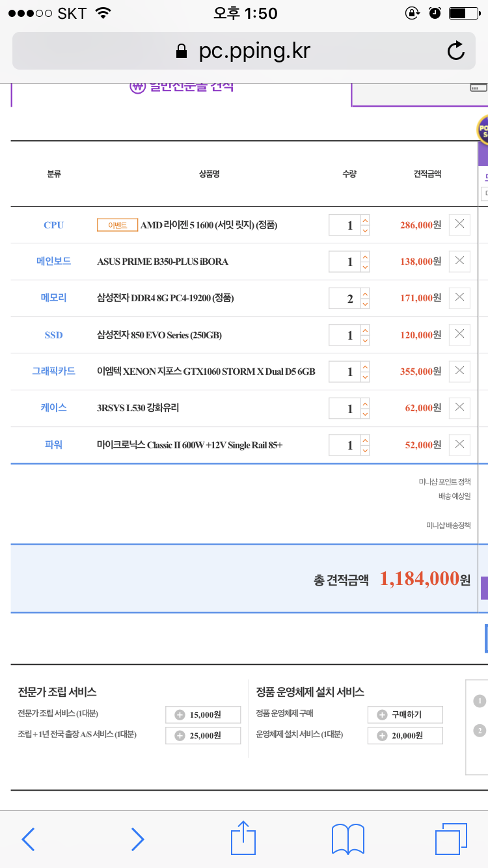The image size is (488, 868).
Task: Open 마이크로닉스 Classic II 600W product name
Action: 189,445
